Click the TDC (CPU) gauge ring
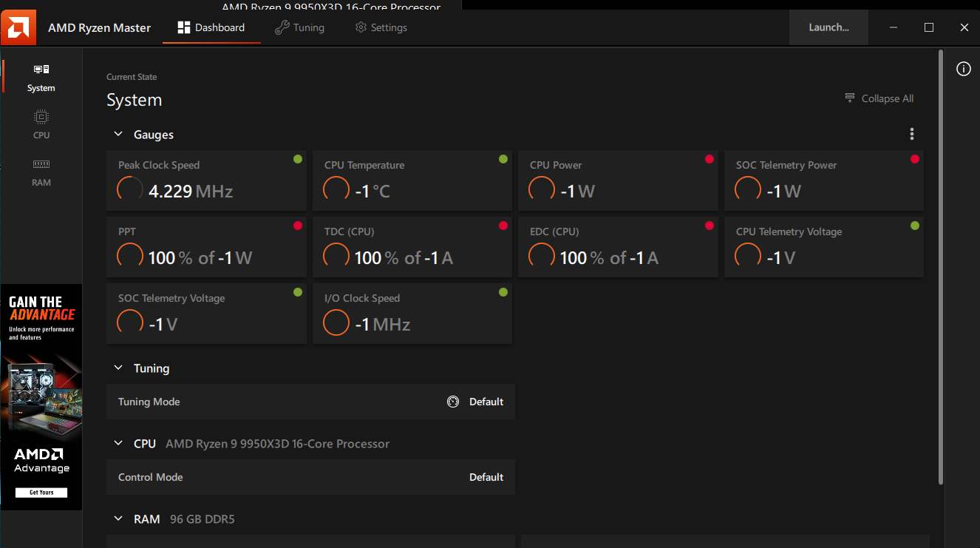 (336, 257)
